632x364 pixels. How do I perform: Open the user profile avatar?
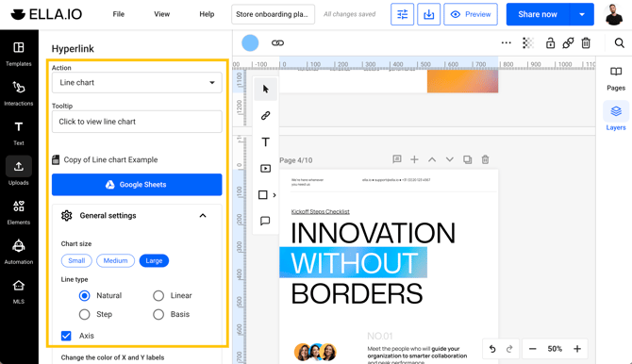[x=614, y=14]
